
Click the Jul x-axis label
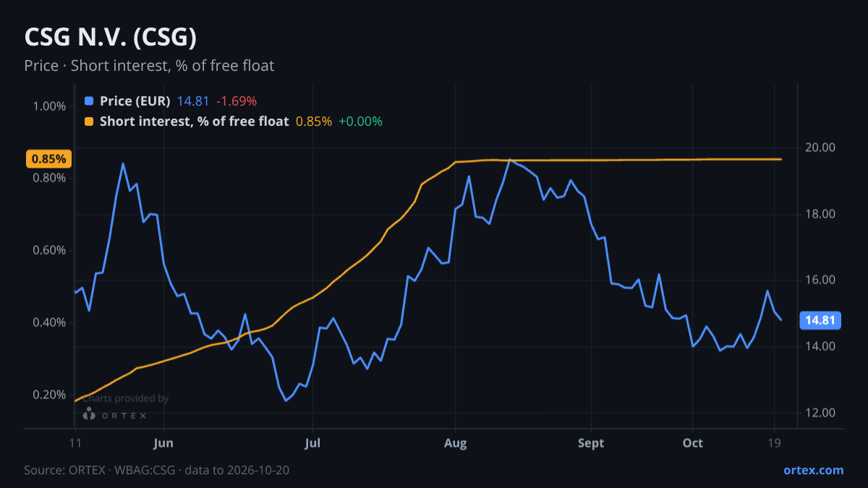(x=312, y=443)
